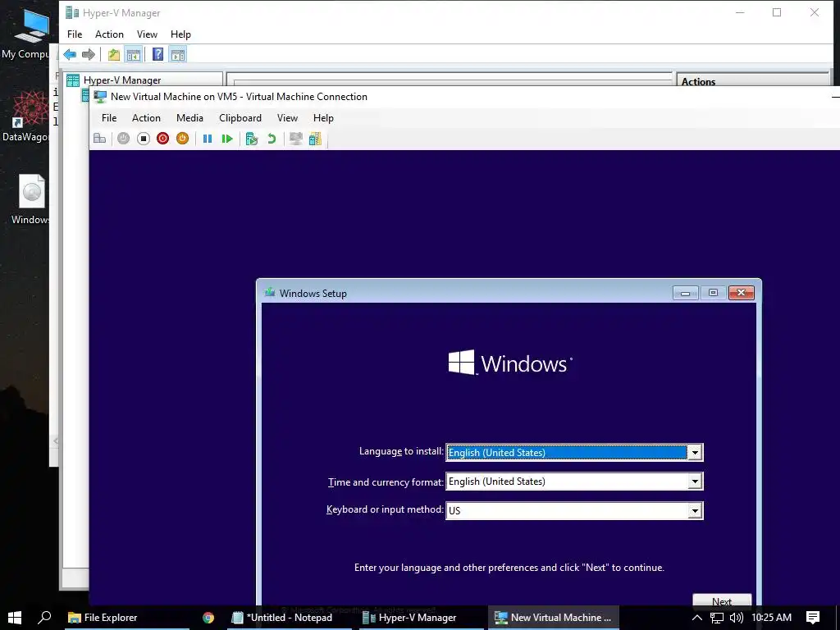
Task: Click Next in Windows Setup
Action: [722, 600]
